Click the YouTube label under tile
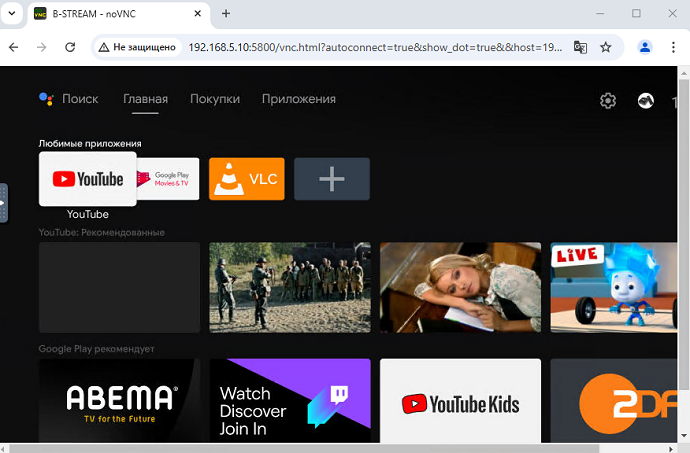Viewport: 690px width, 453px height. 88,214
